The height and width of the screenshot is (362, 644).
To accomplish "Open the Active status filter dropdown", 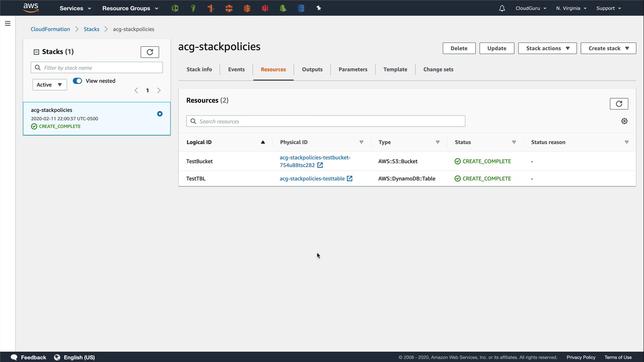I will 49,85.
